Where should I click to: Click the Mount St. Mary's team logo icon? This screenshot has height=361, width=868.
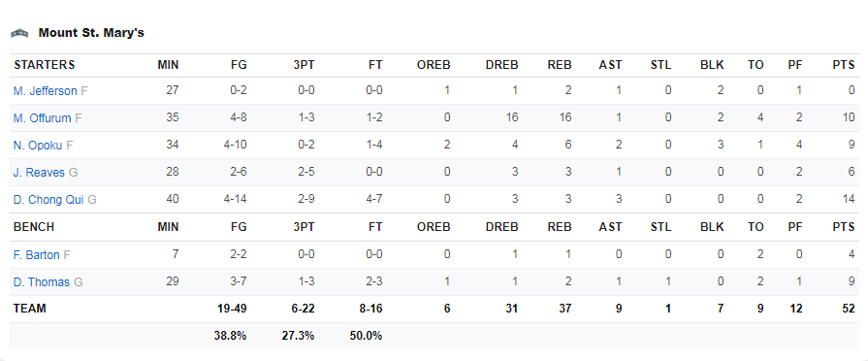click(x=19, y=33)
